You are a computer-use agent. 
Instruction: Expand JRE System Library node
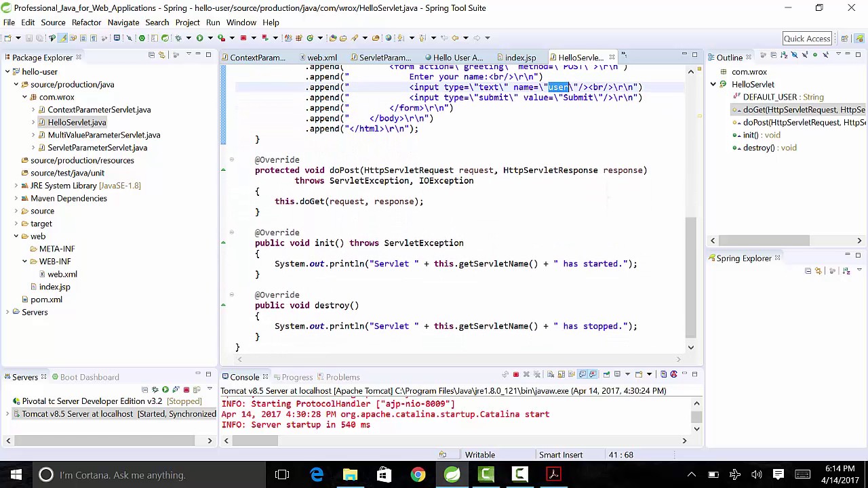click(x=16, y=186)
